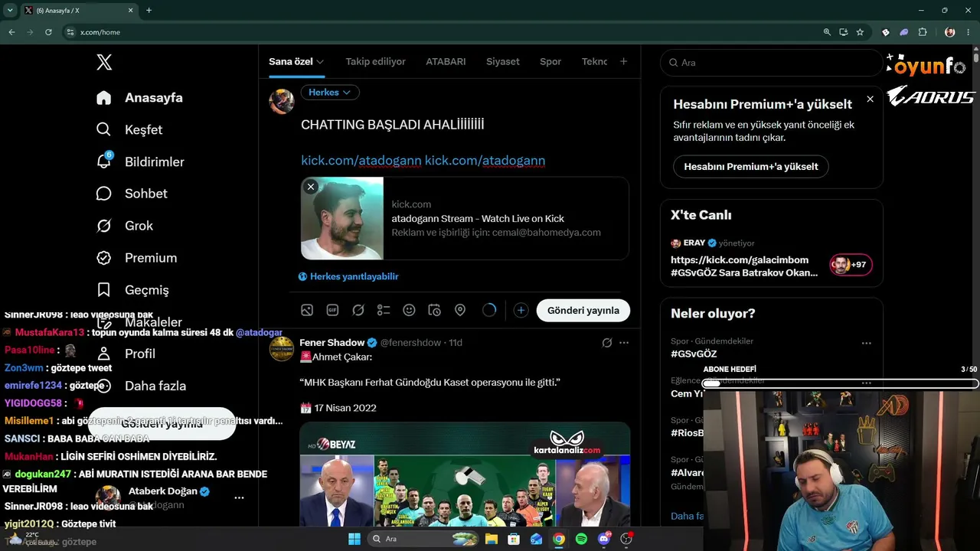Click the Ara search field on X

tap(772, 63)
